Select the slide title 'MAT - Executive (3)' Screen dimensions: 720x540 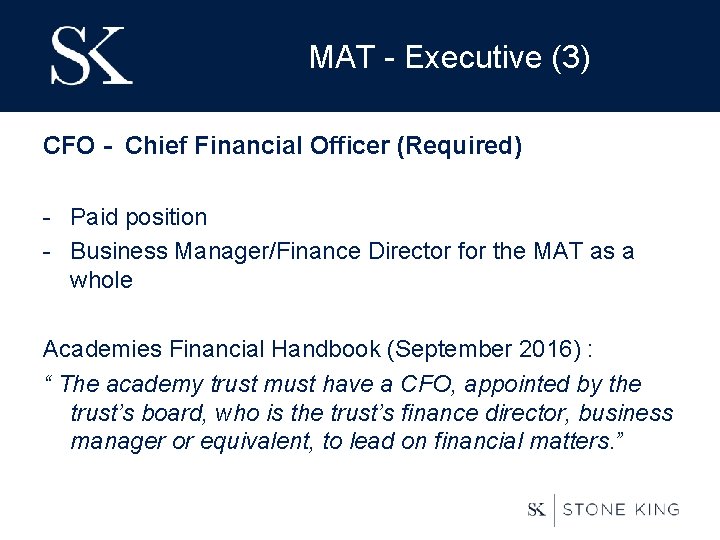(x=449, y=58)
